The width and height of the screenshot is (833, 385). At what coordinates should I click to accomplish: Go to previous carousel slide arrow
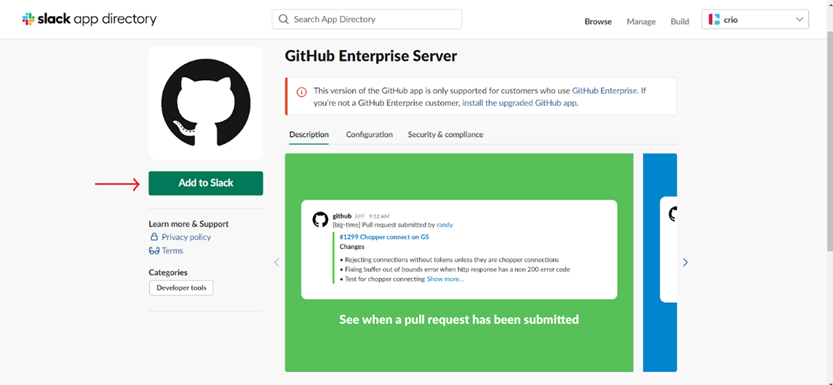[276, 262]
